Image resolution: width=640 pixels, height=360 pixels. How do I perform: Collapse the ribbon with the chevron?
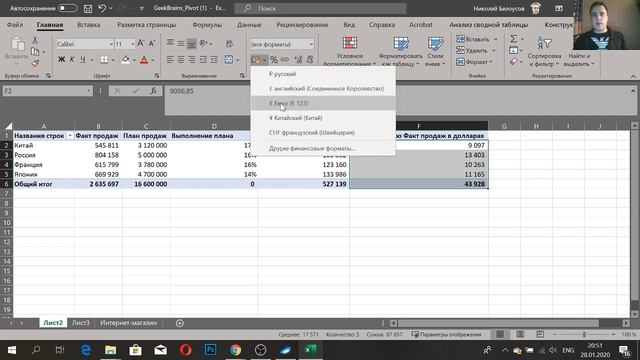[633, 76]
